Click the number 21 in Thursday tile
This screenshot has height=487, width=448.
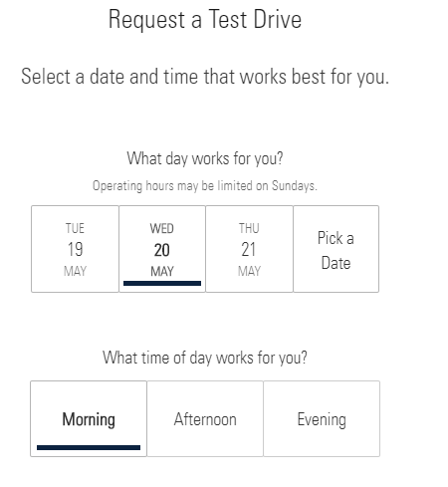249,249
